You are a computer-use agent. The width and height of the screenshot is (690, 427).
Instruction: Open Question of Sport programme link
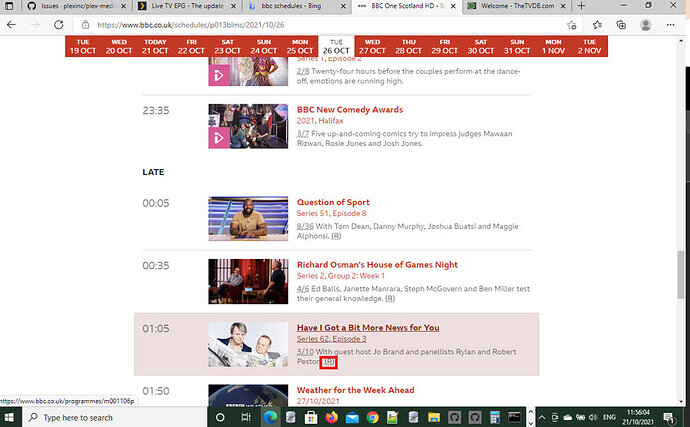(333, 202)
